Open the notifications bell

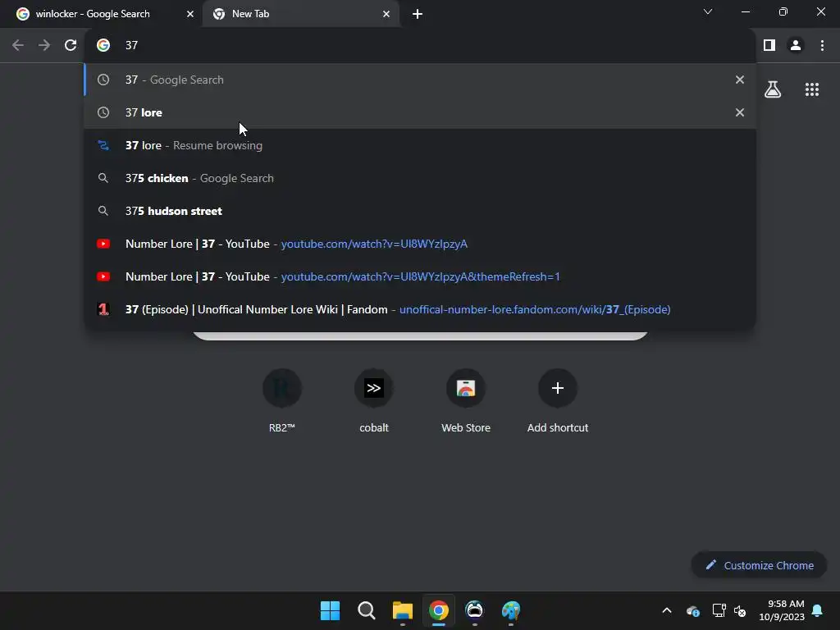tap(817, 610)
